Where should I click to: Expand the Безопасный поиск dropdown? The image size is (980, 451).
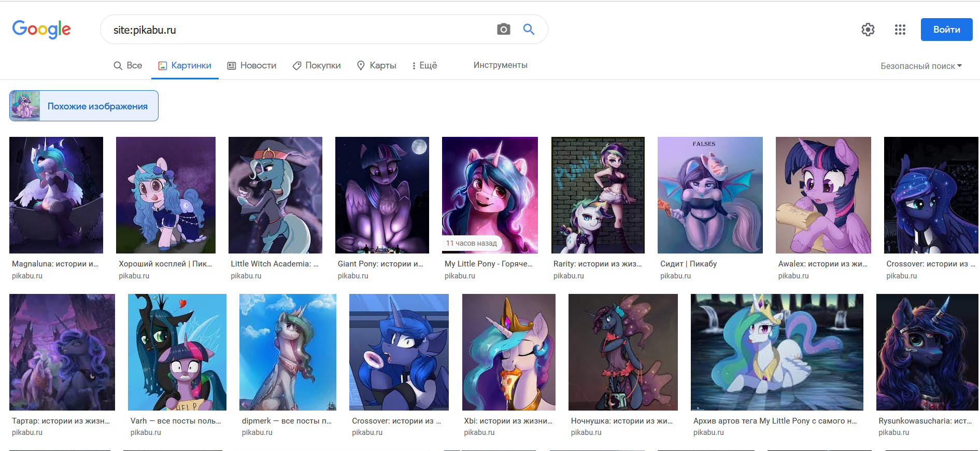click(921, 66)
